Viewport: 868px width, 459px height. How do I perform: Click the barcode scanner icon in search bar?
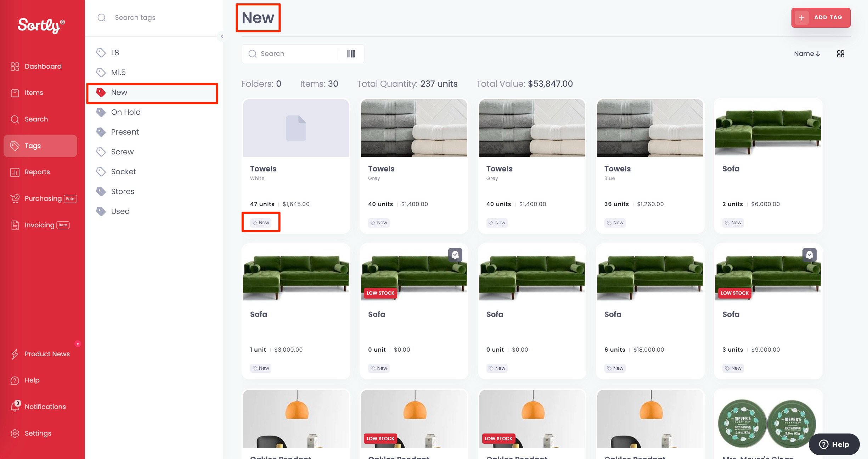tap(351, 54)
